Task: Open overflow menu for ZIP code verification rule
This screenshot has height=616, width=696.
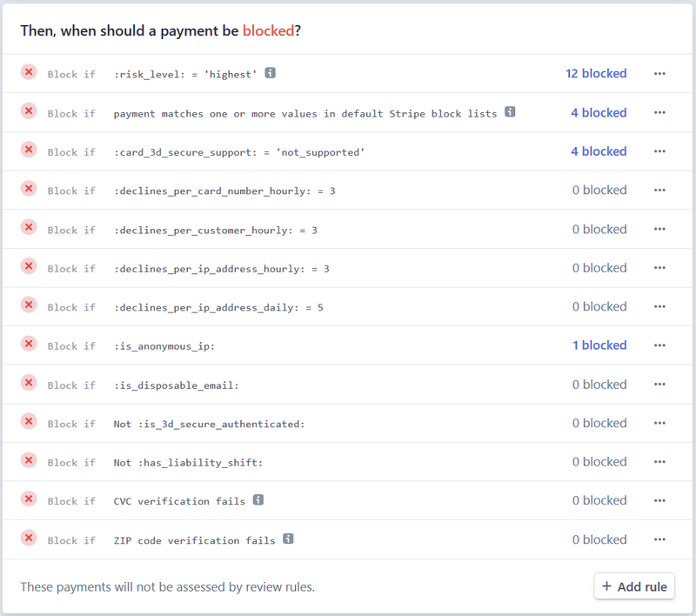Action: [659, 539]
